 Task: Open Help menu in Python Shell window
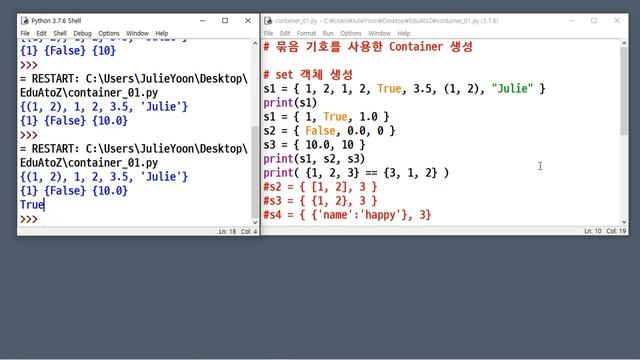[x=162, y=33]
